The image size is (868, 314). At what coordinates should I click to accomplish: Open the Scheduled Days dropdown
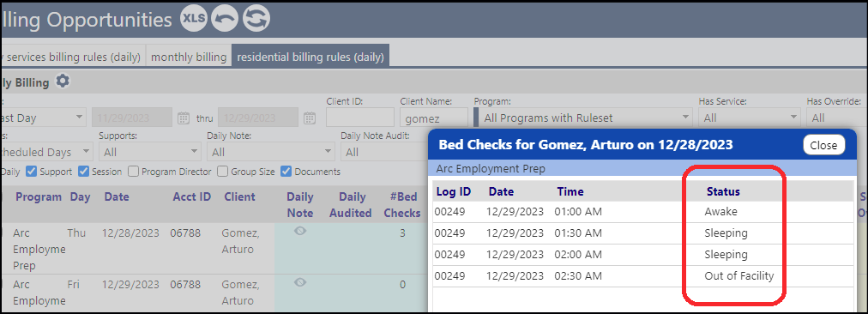46,151
